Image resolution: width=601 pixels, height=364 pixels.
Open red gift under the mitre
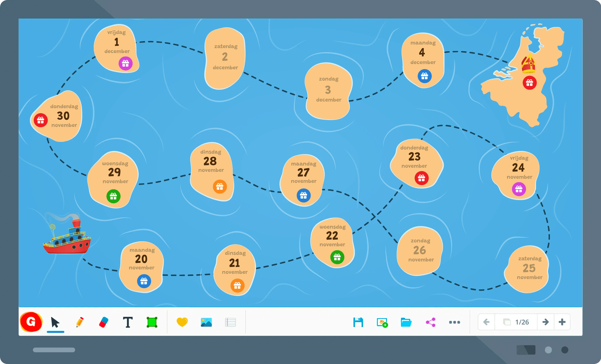pyautogui.click(x=529, y=83)
